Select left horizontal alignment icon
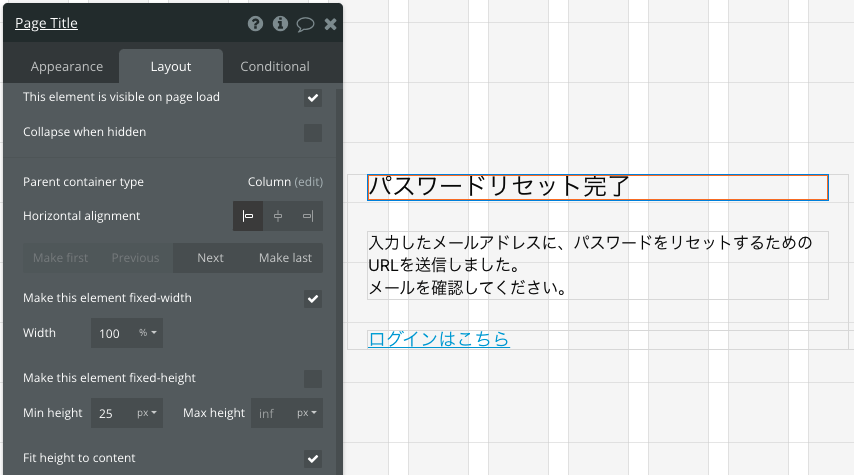The image size is (854, 475). tap(248, 216)
